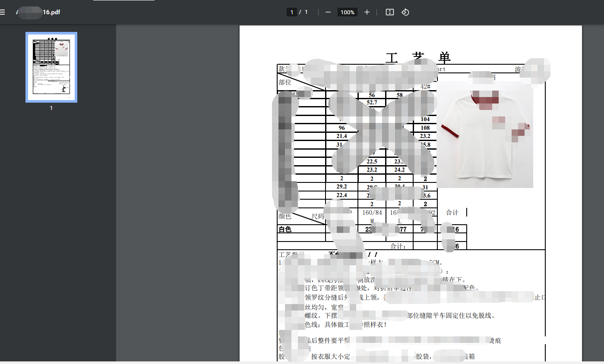Viewport: 604px width, 364px height.
Task: Click the PDF file name in the toolbar
Action: [38, 12]
